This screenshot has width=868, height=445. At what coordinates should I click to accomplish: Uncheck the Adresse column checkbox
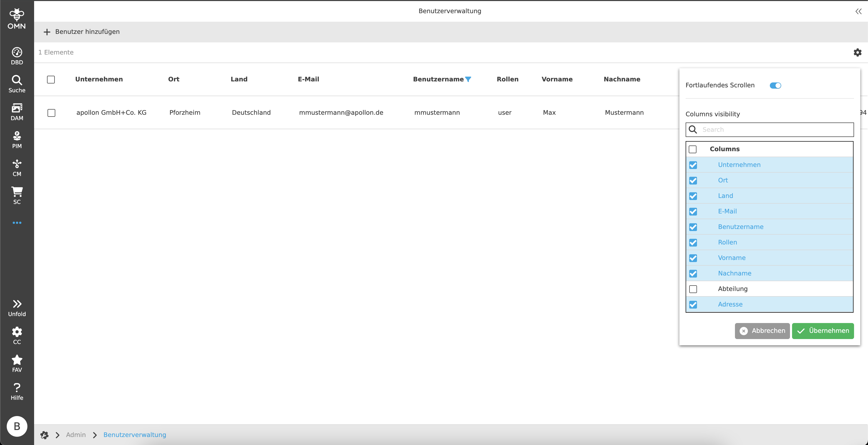click(693, 304)
